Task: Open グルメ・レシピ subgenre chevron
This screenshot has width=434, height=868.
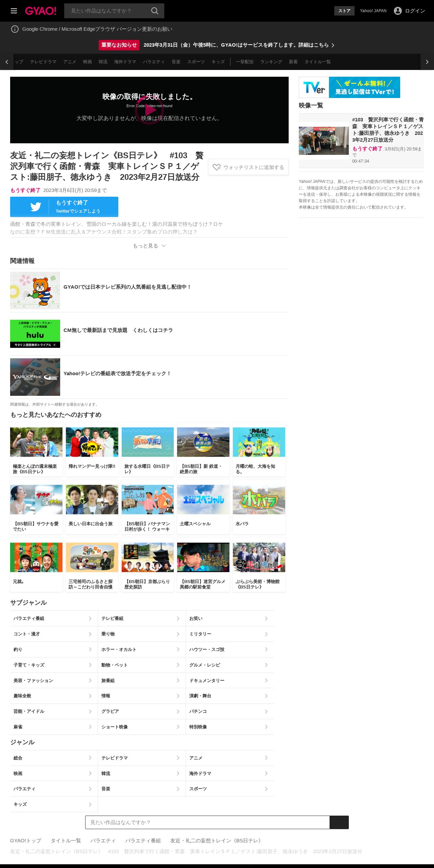Action: [x=266, y=665]
